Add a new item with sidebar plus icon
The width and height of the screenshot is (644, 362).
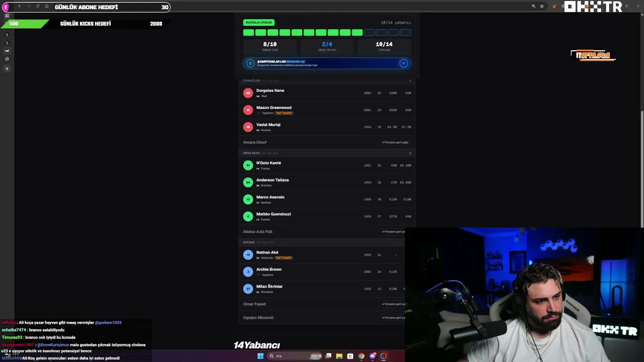coord(7,68)
